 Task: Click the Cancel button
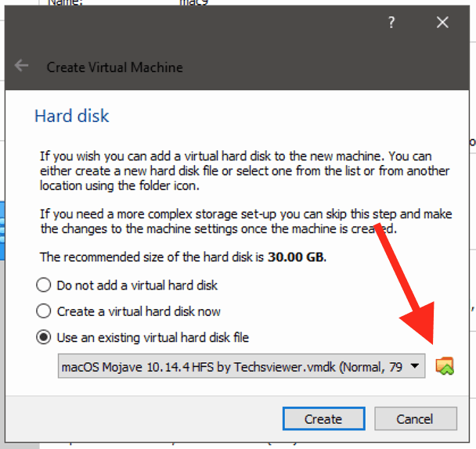coord(414,418)
